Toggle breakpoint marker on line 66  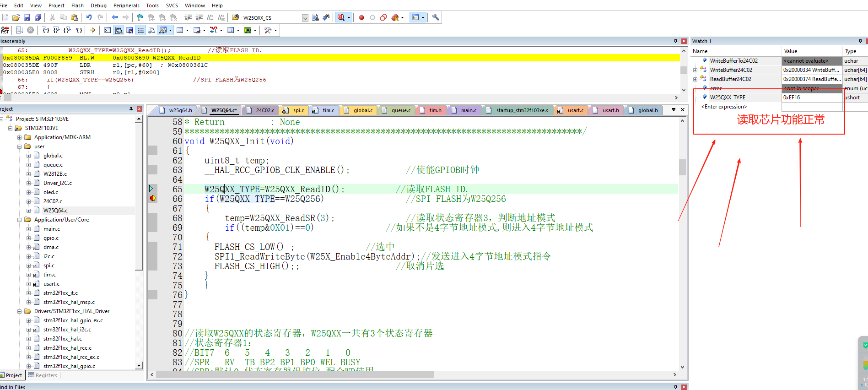[153, 198]
